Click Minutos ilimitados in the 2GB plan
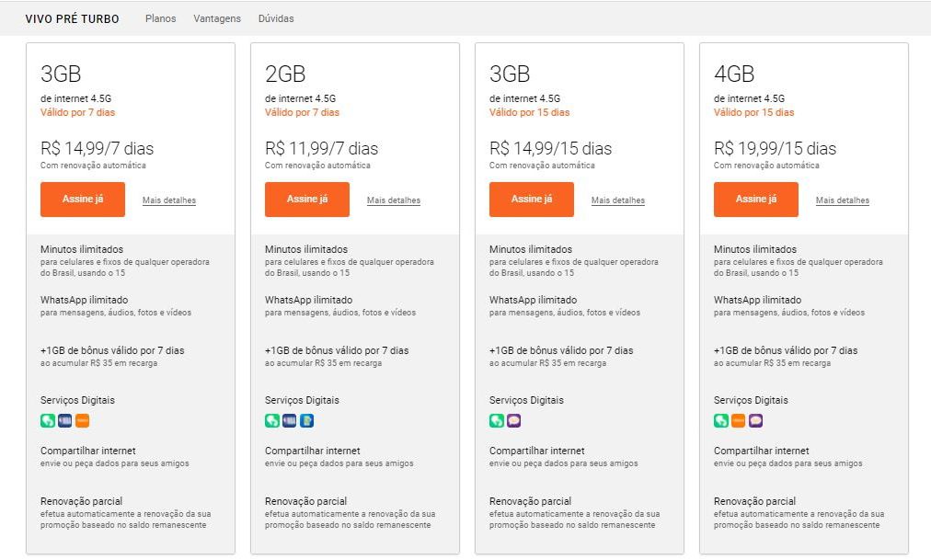Viewport: 931px width, 560px height. pyautogui.click(x=306, y=250)
